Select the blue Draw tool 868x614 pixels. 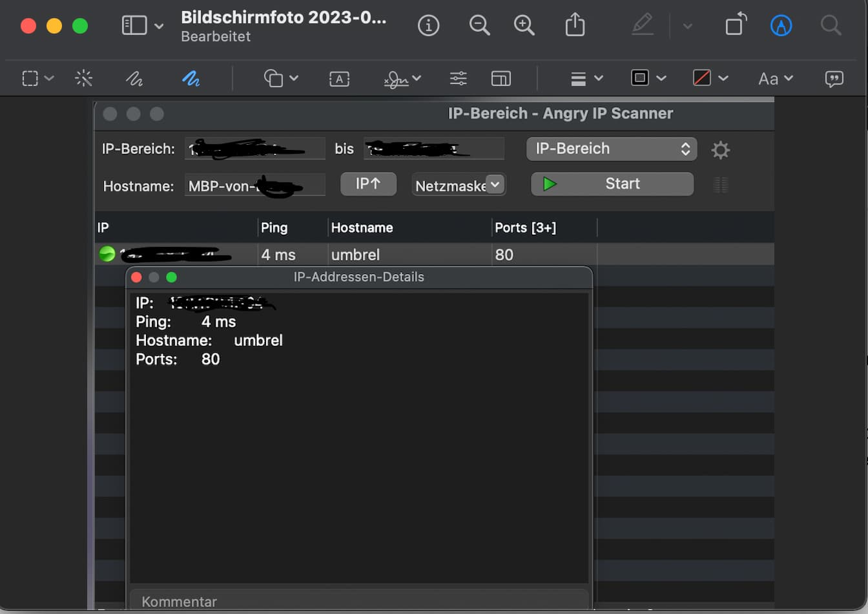click(x=191, y=78)
